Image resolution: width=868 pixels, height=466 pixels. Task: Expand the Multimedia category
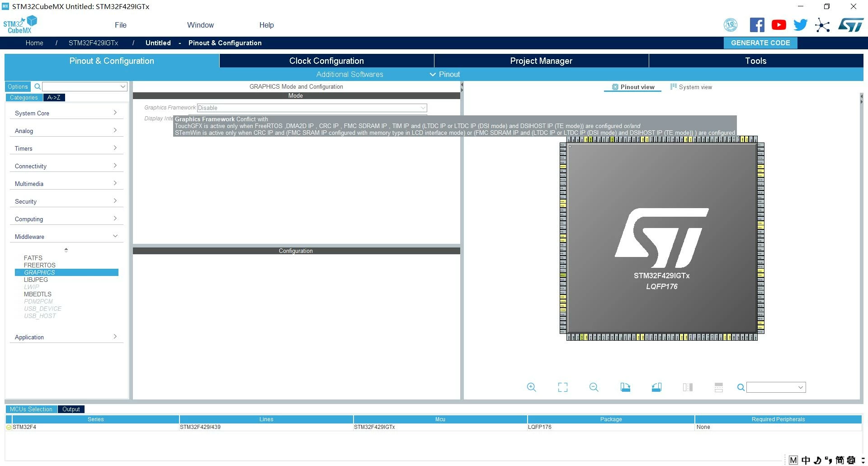pyautogui.click(x=66, y=184)
